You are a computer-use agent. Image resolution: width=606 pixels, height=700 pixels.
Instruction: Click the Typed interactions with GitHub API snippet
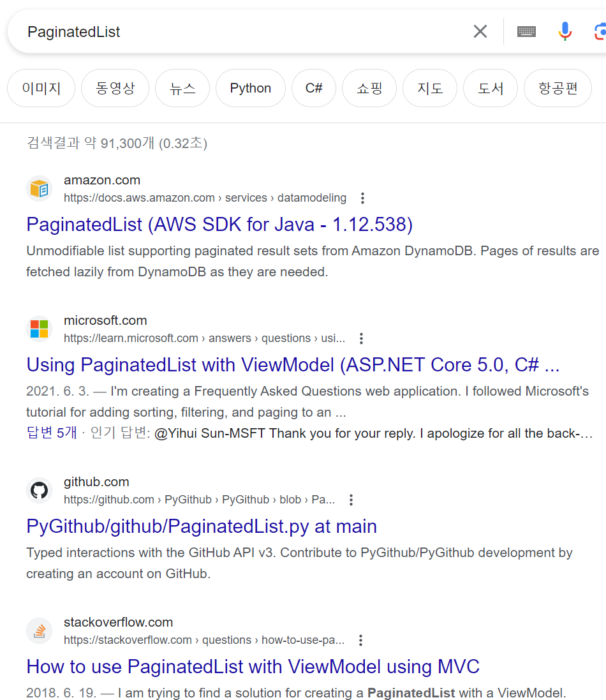click(x=299, y=563)
